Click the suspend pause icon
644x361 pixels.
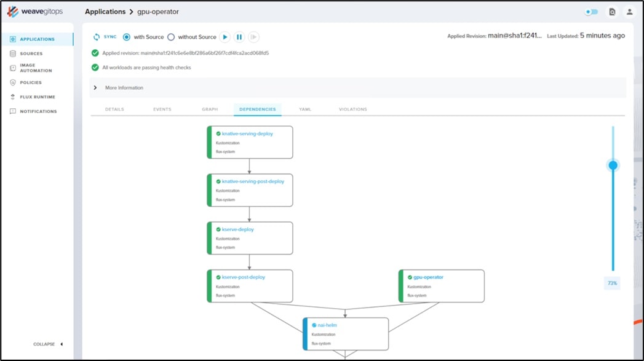[239, 37]
